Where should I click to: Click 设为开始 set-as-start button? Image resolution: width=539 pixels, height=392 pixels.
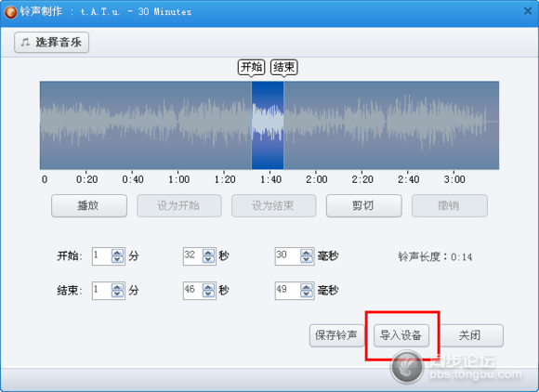point(179,205)
